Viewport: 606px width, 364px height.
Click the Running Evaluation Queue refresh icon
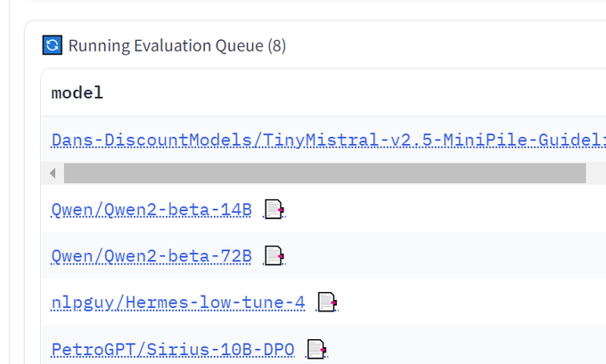click(x=53, y=45)
